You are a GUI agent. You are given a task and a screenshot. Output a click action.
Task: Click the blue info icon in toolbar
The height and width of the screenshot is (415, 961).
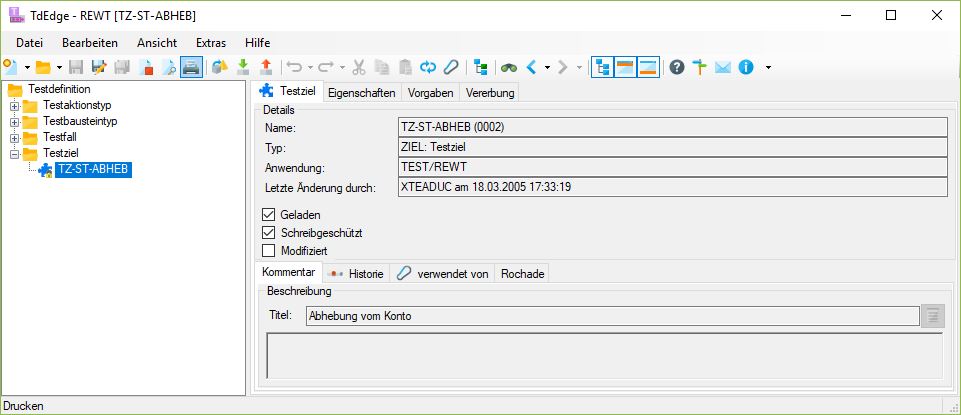point(745,67)
